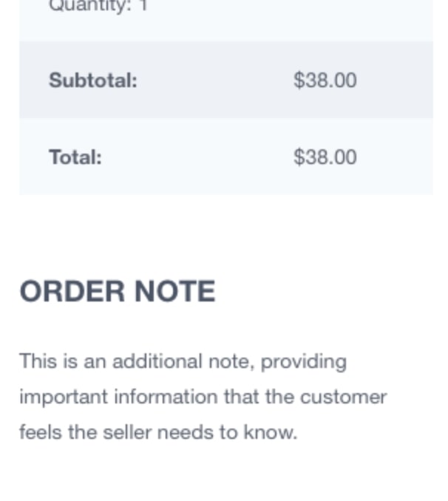Click the phrase that the in the note
The image size is (448, 501).
[x=259, y=397]
